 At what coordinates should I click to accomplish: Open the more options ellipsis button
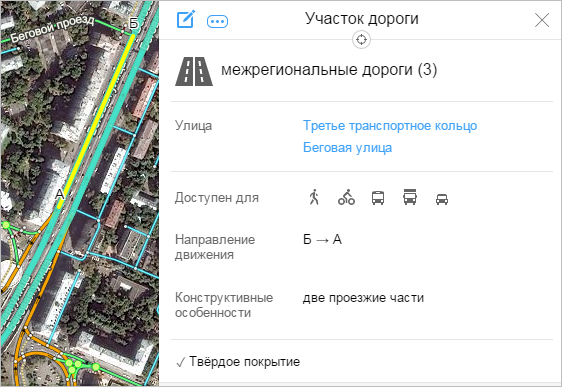pos(217,22)
